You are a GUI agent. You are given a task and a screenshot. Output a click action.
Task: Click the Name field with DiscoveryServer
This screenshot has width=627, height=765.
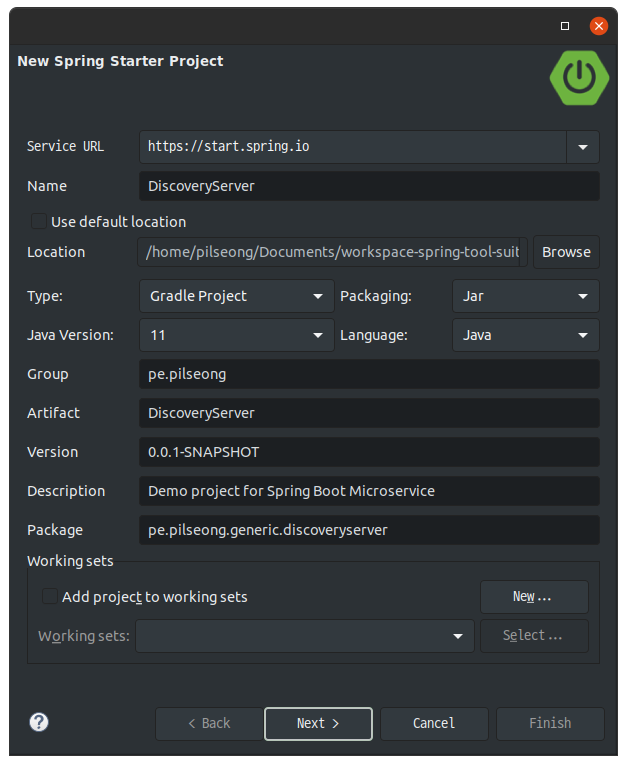click(x=369, y=186)
